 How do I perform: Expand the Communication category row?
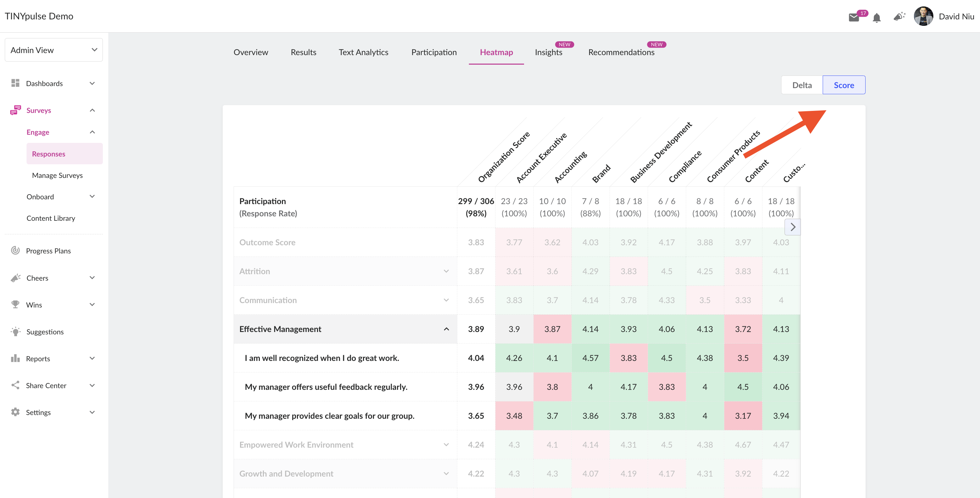point(446,300)
